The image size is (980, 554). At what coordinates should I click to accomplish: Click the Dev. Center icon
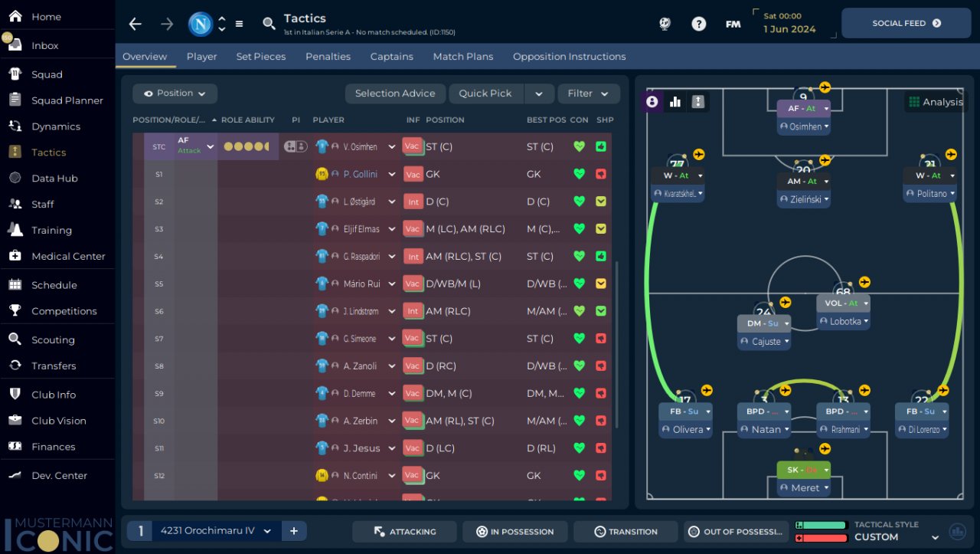click(15, 475)
